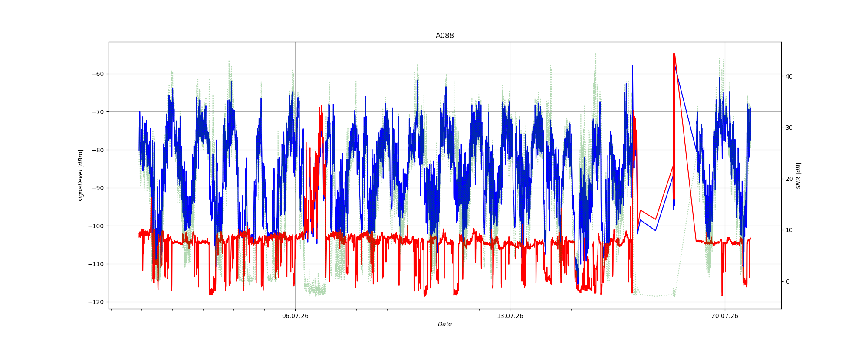
Task: Click the 0 SNR tick label
Action: click(787, 282)
